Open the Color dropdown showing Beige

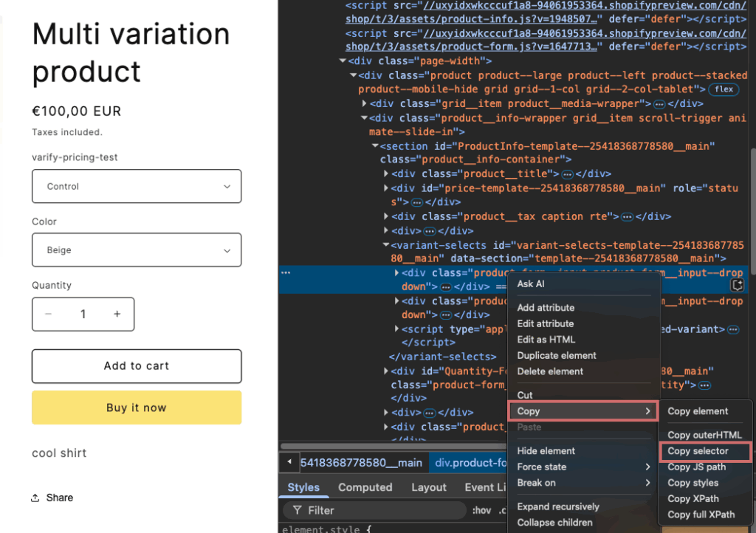pyautogui.click(x=137, y=250)
